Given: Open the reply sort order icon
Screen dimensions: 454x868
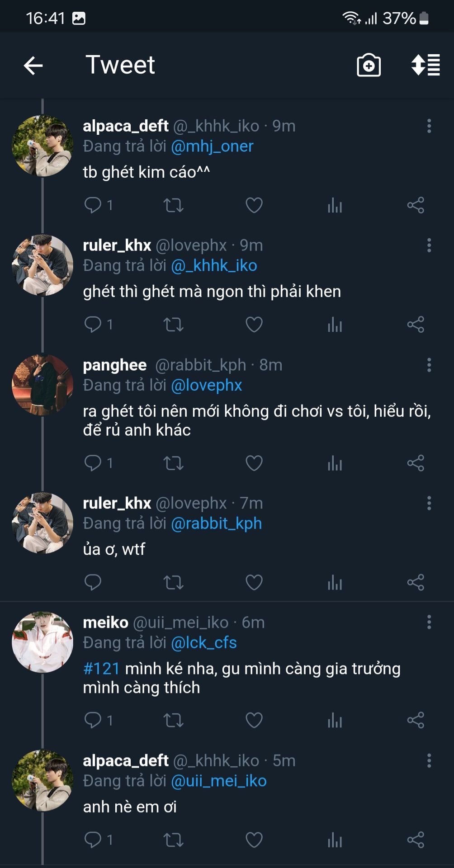Looking at the screenshot, I should click(425, 65).
